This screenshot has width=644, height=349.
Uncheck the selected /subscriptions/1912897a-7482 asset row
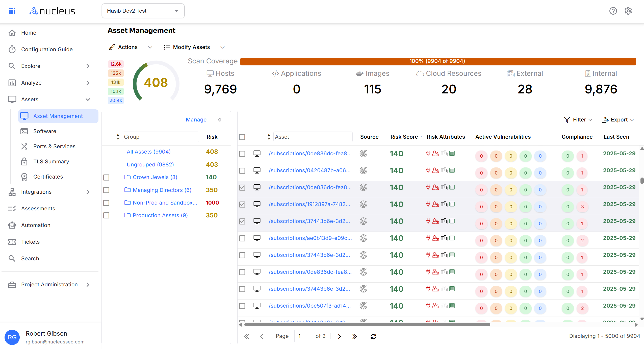[x=242, y=204]
